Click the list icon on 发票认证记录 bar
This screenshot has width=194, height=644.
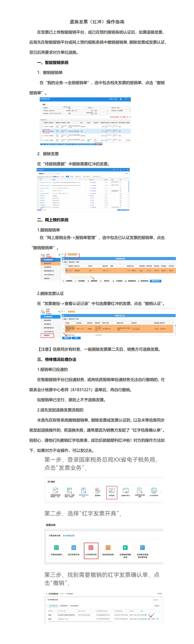pos(63,316)
